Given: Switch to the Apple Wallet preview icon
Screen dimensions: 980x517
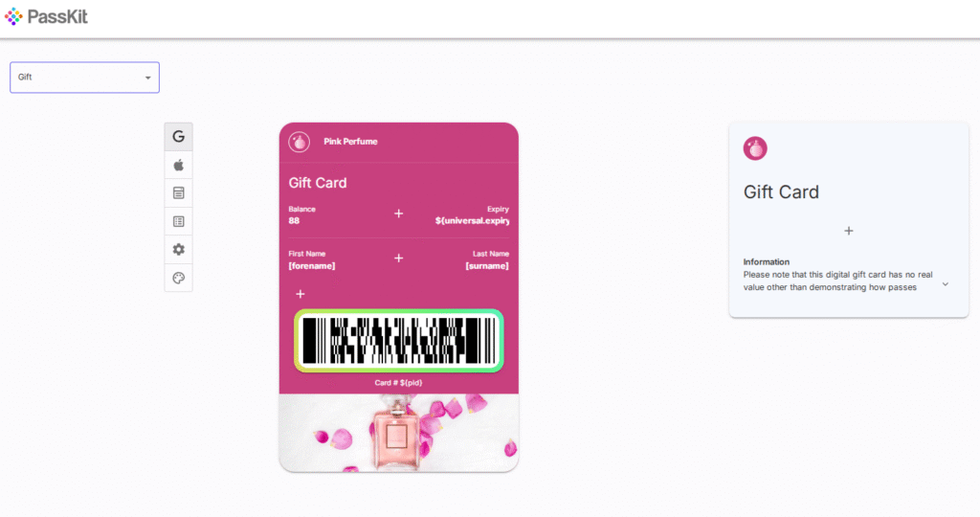Looking at the screenshot, I should [178, 165].
